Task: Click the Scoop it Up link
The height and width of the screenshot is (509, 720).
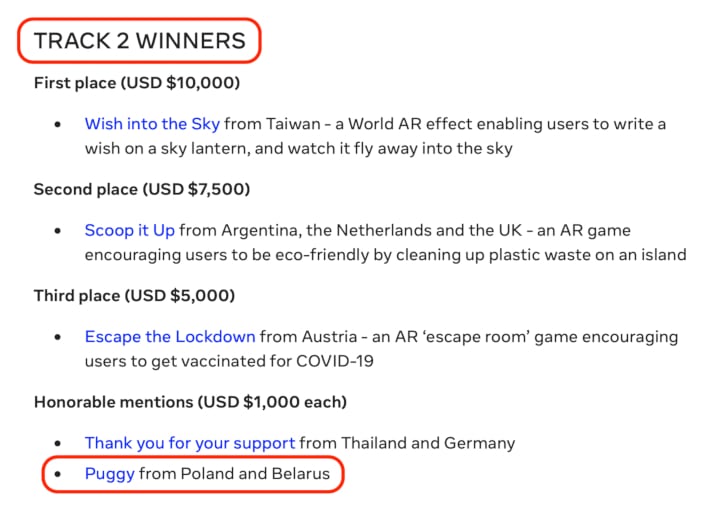Action: point(129,230)
